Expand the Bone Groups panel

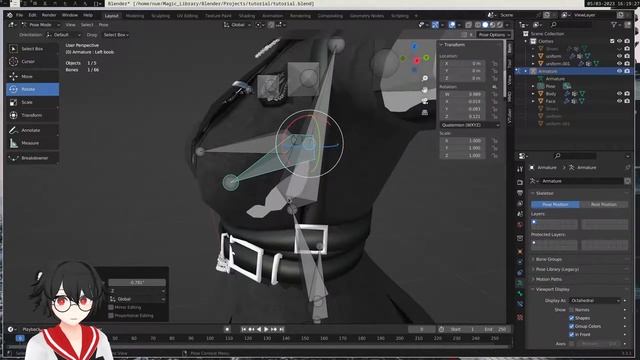549,259
